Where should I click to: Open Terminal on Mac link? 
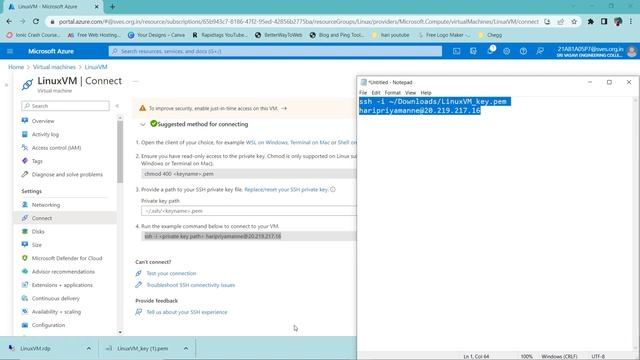tap(310, 142)
